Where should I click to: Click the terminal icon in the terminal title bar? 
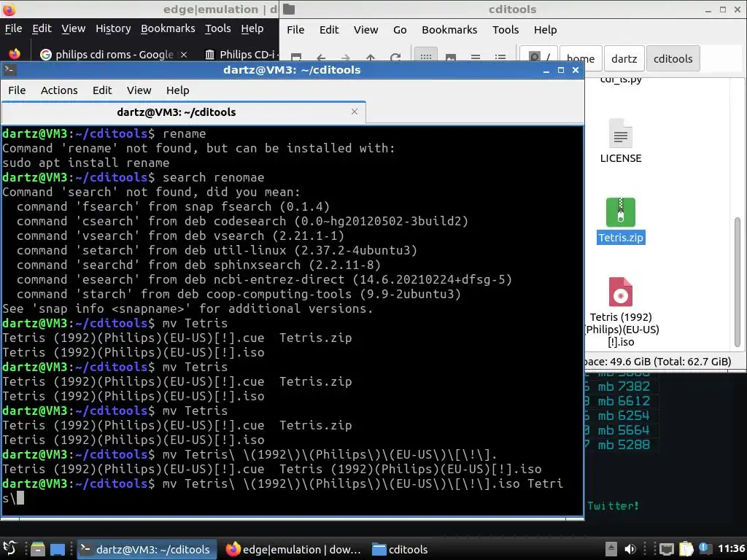click(9, 70)
